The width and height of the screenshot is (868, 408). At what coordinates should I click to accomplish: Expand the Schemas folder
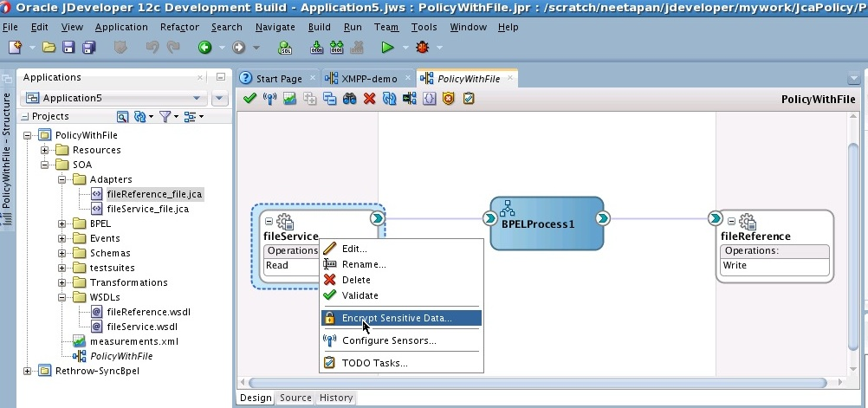pos(62,253)
